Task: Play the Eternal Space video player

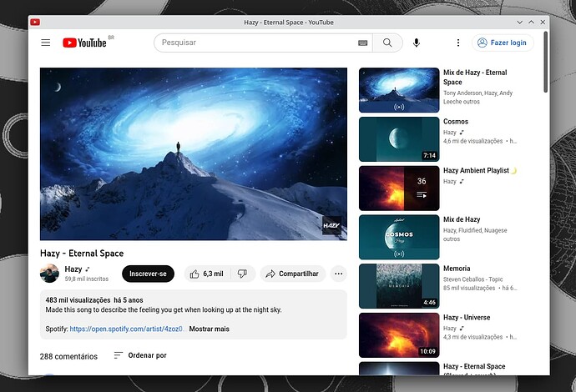Action: [x=194, y=153]
